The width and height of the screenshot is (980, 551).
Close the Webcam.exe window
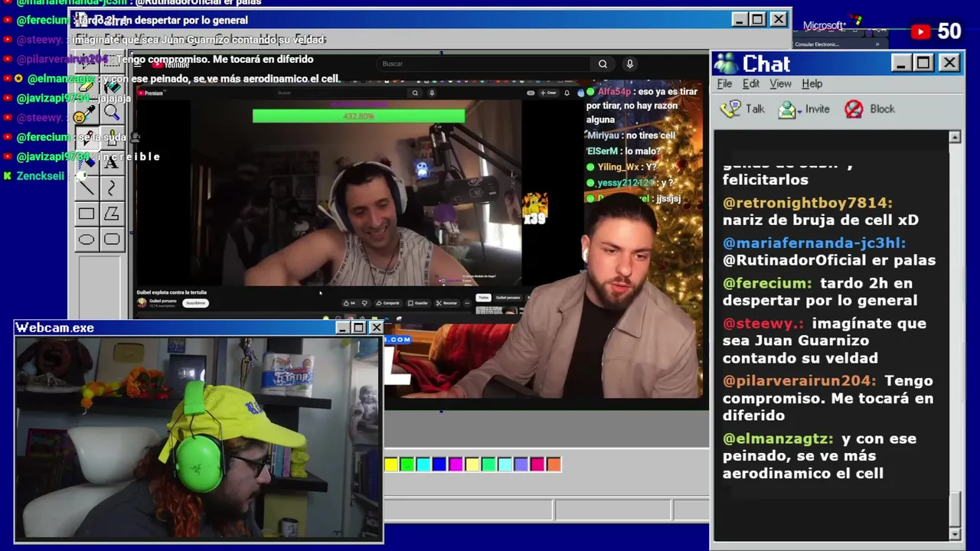click(375, 328)
